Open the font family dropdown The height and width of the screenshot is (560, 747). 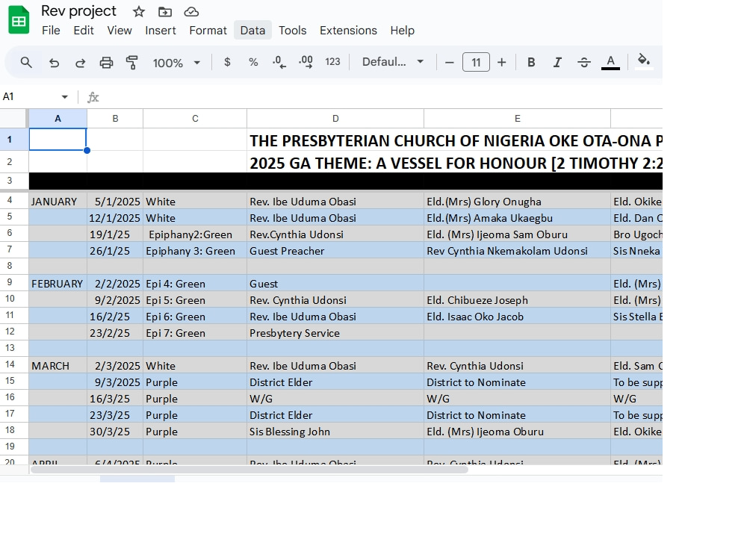393,62
